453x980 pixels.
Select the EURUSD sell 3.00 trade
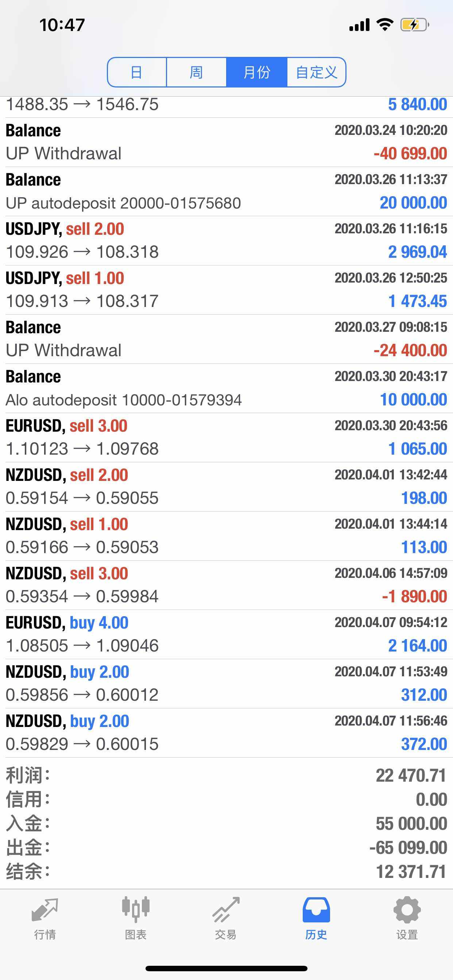pyautogui.click(x=226, y=437)
